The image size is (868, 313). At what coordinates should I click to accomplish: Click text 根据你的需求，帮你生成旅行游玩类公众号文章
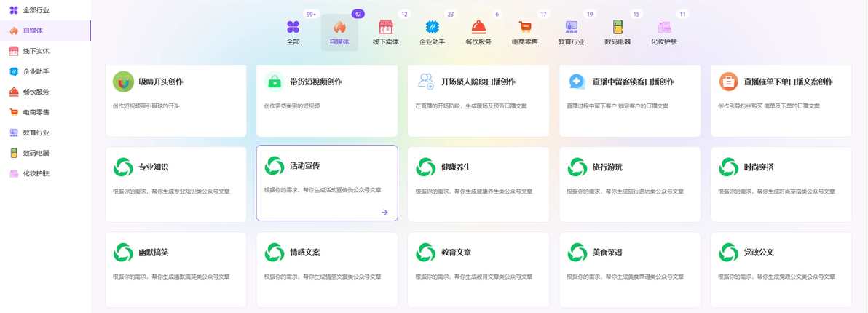point(626,191)
